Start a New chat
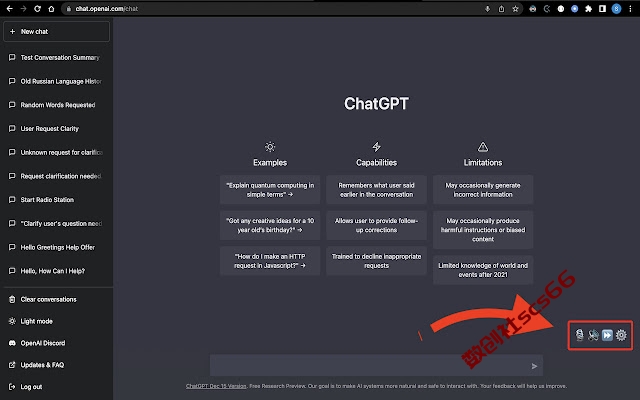640x400 pixels. click(56, 31)
